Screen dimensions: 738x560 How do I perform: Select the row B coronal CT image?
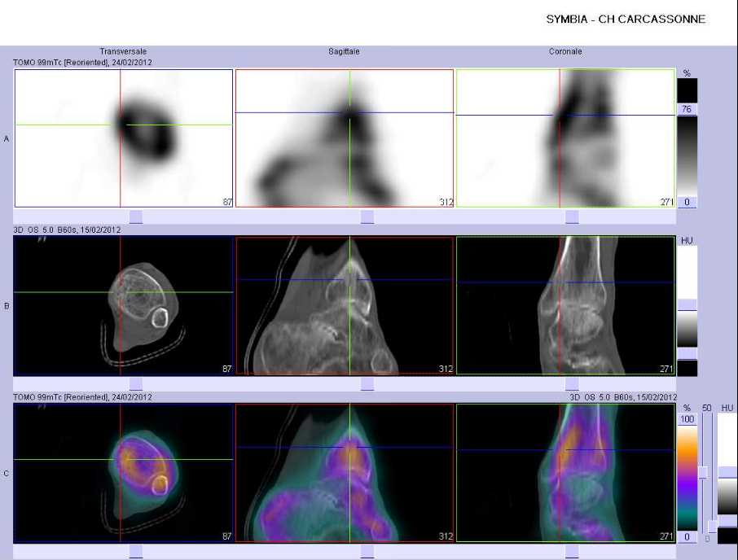[x=566, y=305]
